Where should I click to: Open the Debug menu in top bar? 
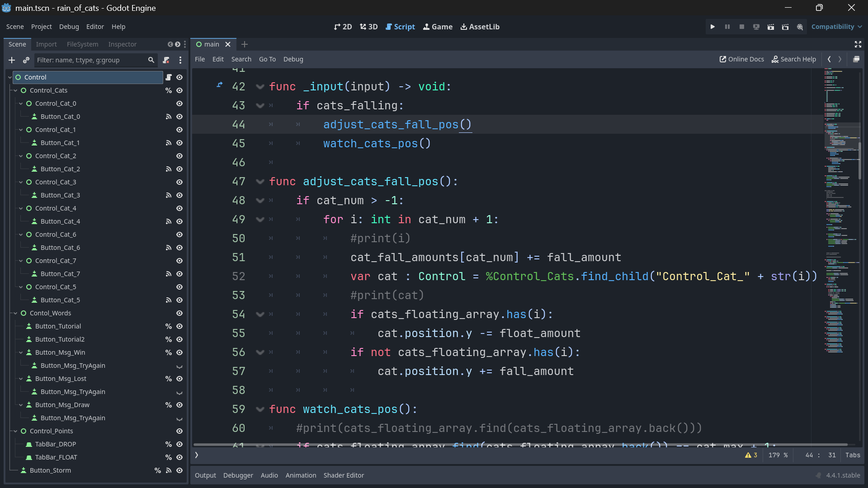[x=69, y=27]
